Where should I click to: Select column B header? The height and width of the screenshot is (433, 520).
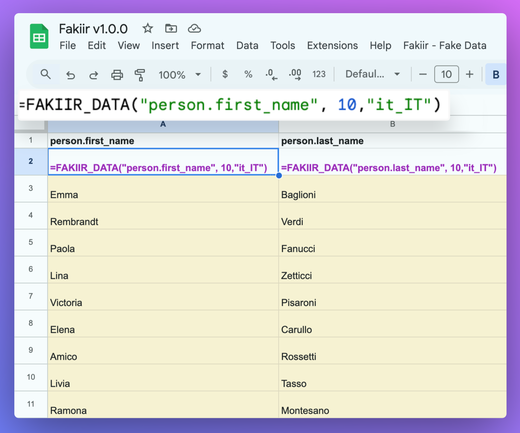point(393,124)
